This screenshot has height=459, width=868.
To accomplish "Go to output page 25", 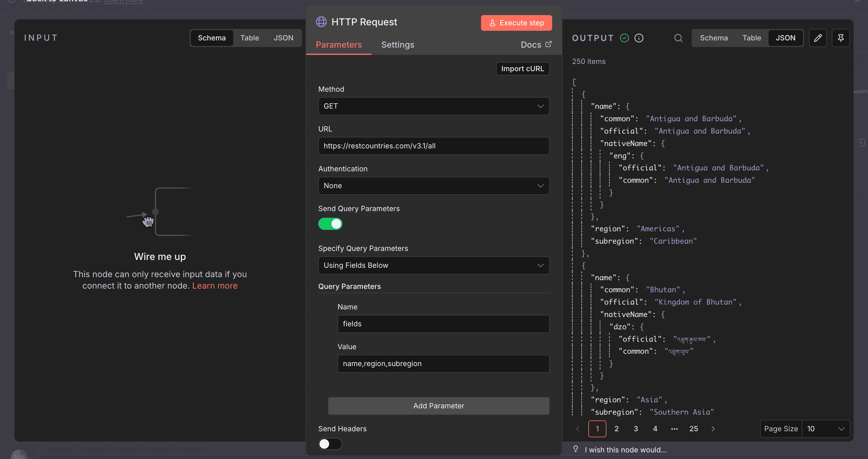I will (693, 429).
